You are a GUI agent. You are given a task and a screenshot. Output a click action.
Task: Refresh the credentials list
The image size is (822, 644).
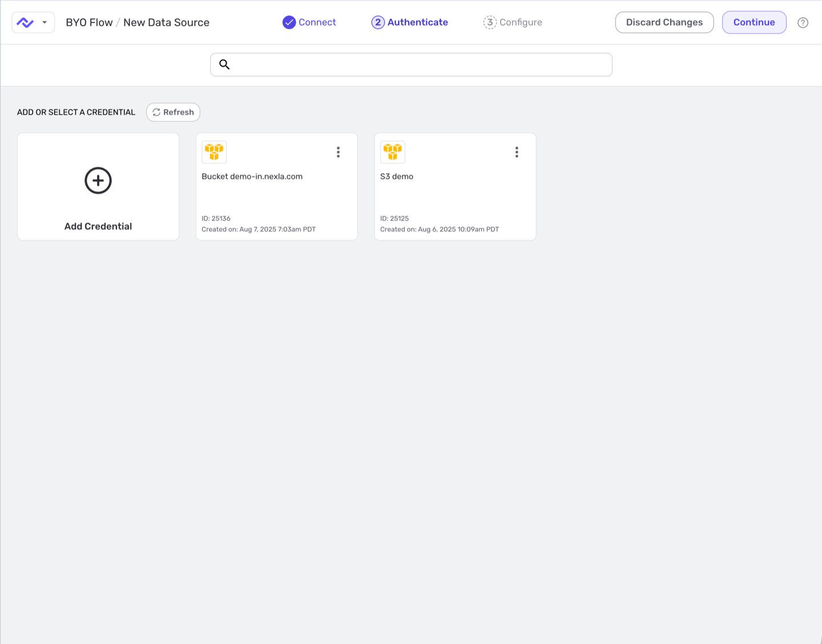(173, 112)
